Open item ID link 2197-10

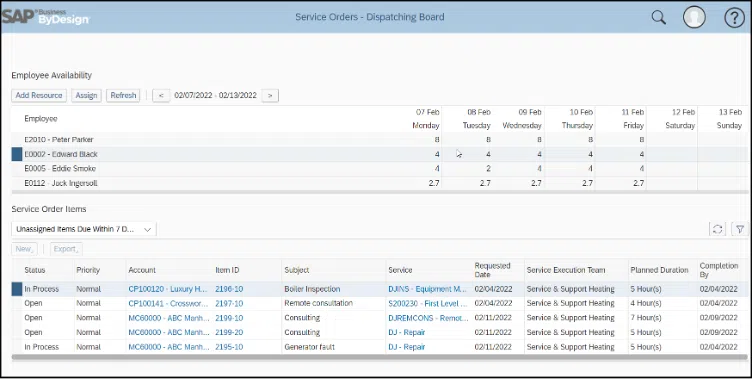click(x=229, y=303)
